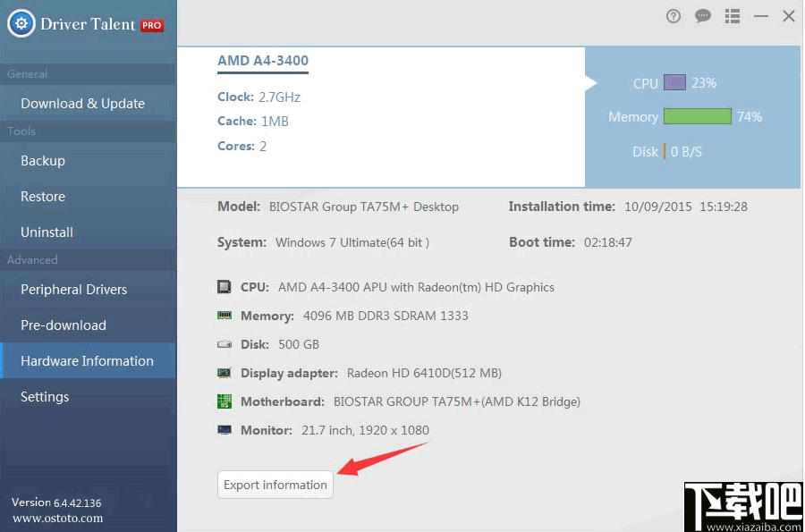This screenshot has width=805, height=532.
Task: Open the help question-mark icon
Action: pos(673,16)
